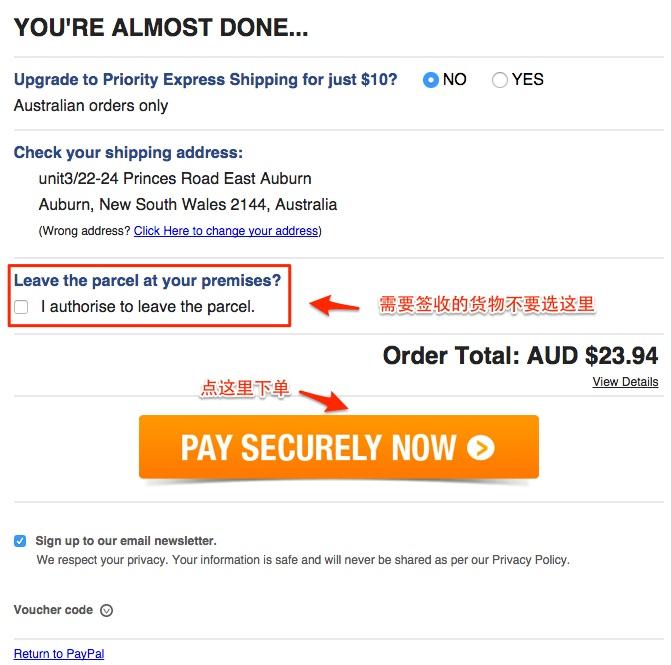Click the Voucher code label
The width and height of the screenshot is (671, 665).
pyautogui.click(x=53, y=610)
